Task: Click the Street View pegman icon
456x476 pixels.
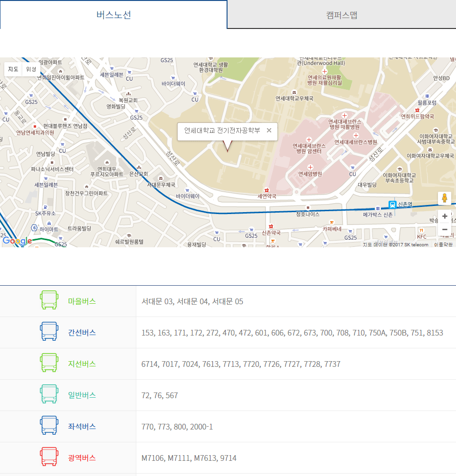Action: pyautogui.click(x=445, y=198)
